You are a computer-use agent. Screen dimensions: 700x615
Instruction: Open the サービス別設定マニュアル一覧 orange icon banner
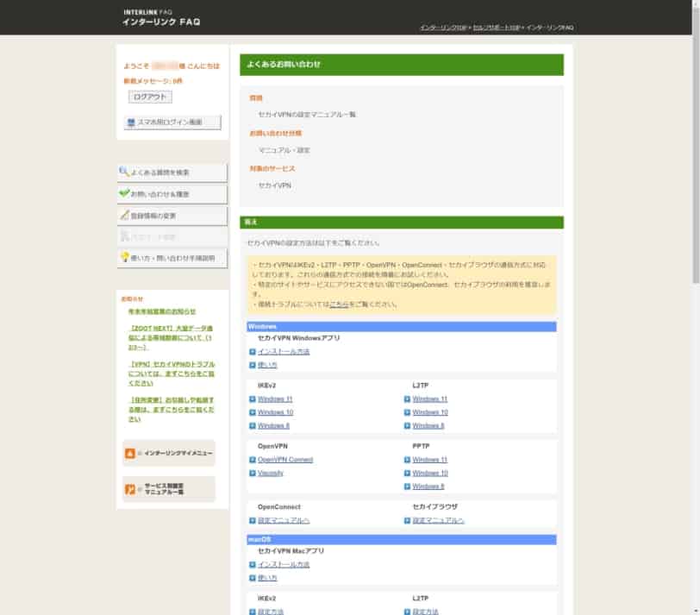[169, 489]
